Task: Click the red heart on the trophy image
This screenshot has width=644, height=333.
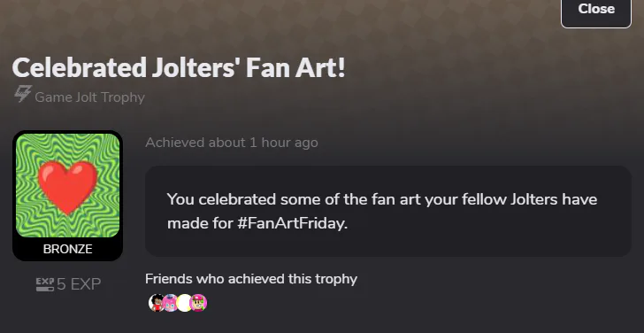Action: 67,187
